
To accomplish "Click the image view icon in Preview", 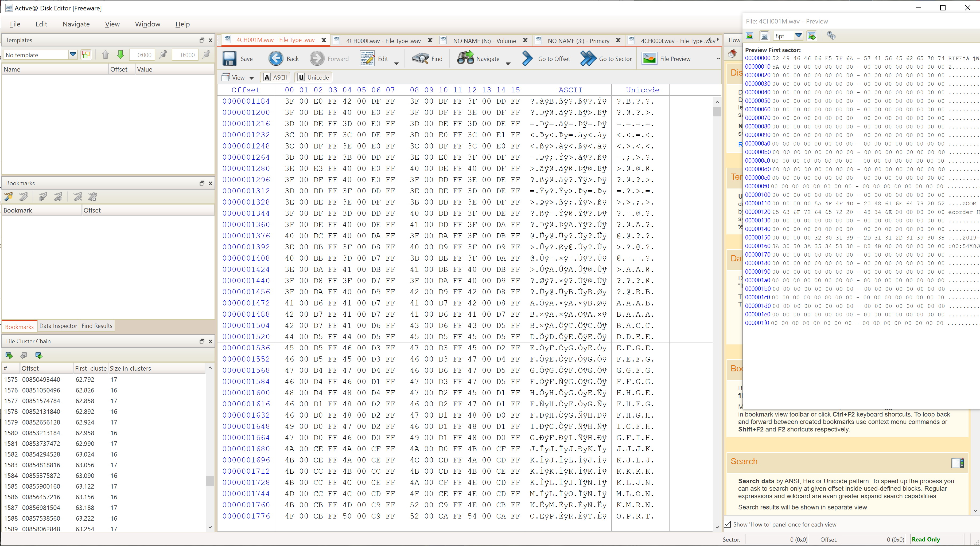I will coord(749,36).
